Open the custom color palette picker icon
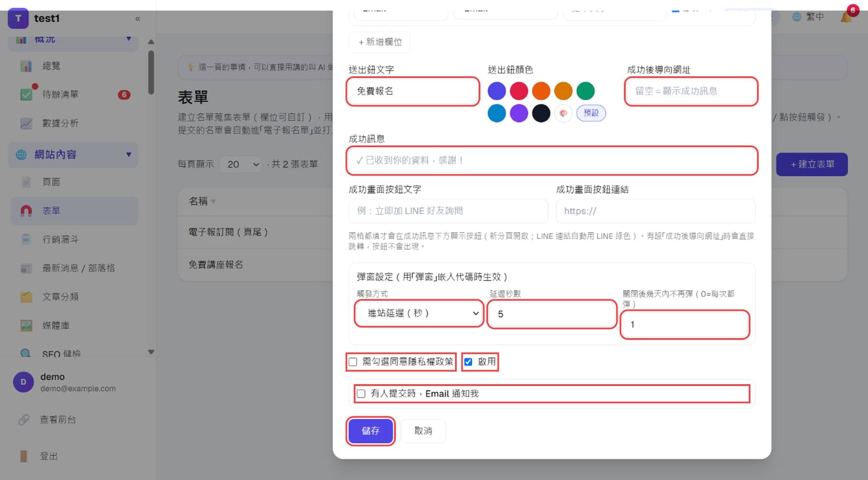The height and width of the screenshot is (480, 868). pos(563,113)
